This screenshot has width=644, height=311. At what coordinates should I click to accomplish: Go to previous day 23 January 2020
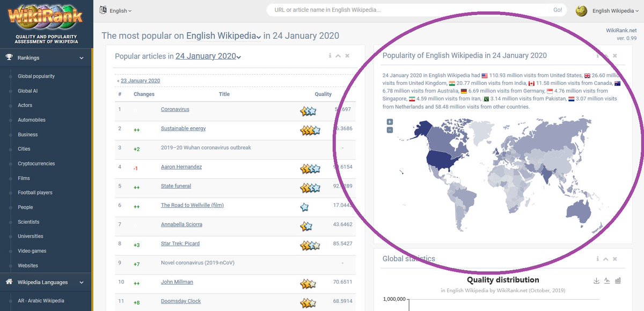(140, 81)
